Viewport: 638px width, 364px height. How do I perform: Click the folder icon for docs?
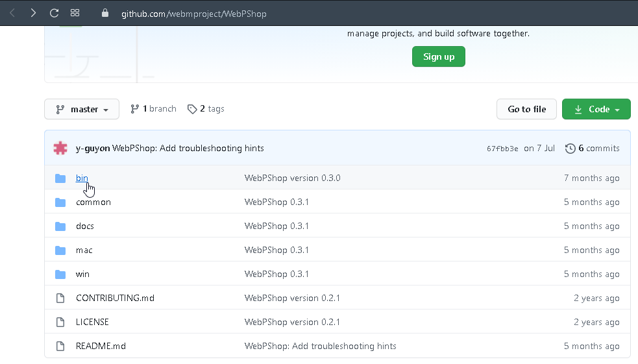[60, 226]
